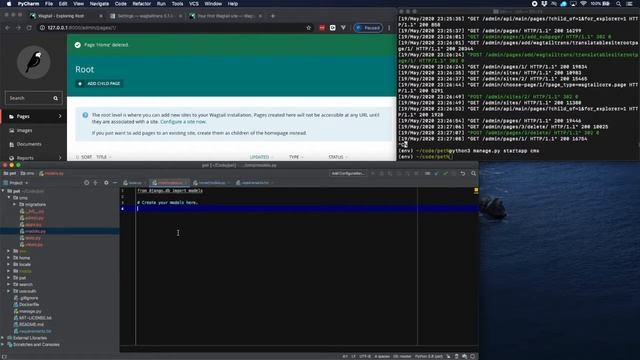Open Spotlight search in macOS menu bar
The width and height of the screenshot is (640, 360).
[x=618, y=4]
